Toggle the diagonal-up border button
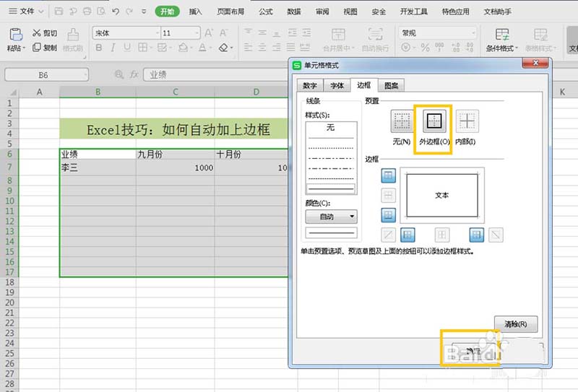 pos(388,235)
